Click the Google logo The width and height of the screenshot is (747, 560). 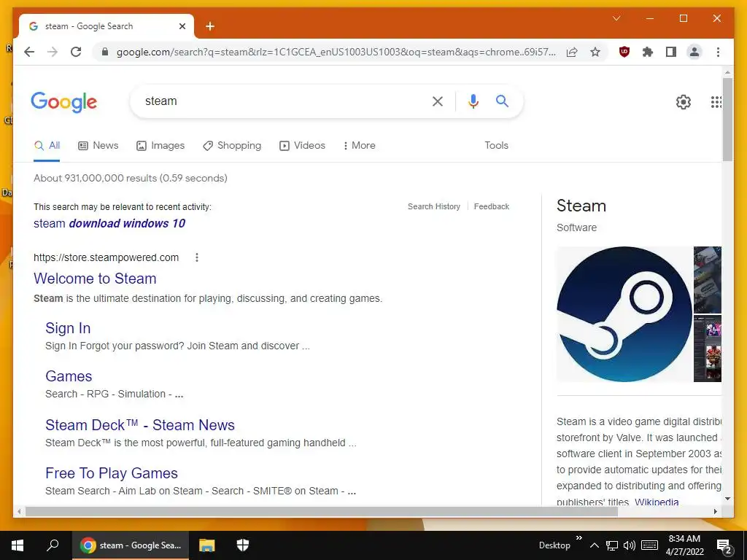(64, 102)
